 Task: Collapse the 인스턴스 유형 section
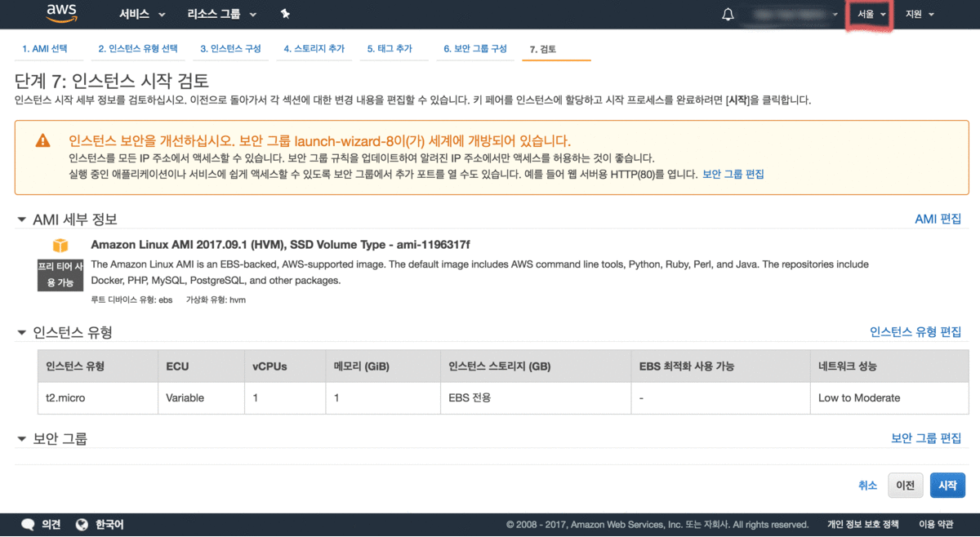click(x=21, y=332)
